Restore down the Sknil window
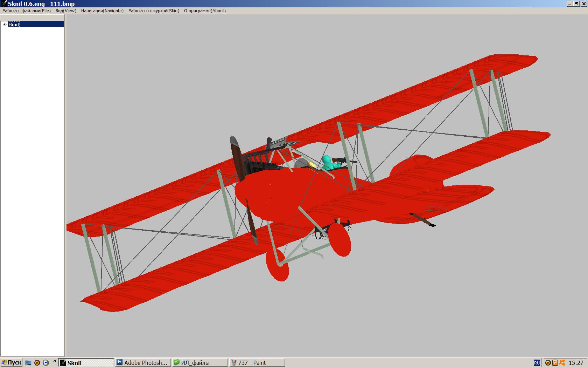This screenshot has width=588, height=368. tap(576, 4)
